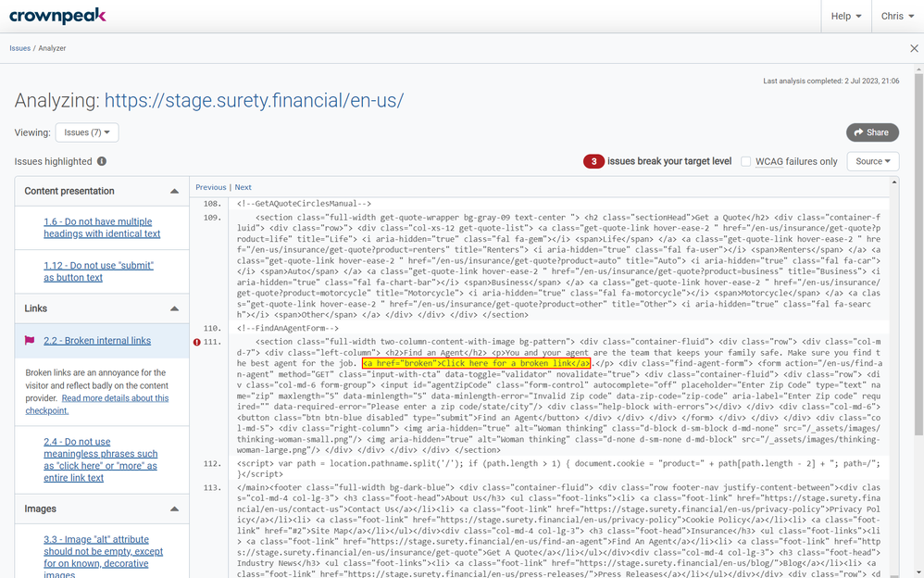Image resolution: width=924 pixels, height=578 pixels.
Task: Open the Viewing Issues (7) dropdown
Action: tap(87, 132)
